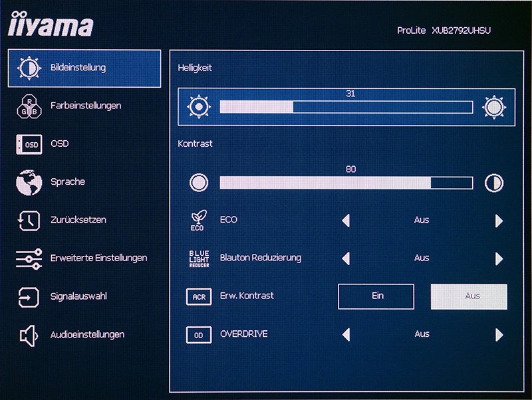This screenshot has height=400, width=532.
Task: Click Blauton Reduzierung right arrow
Action: [x=499, y=259]
